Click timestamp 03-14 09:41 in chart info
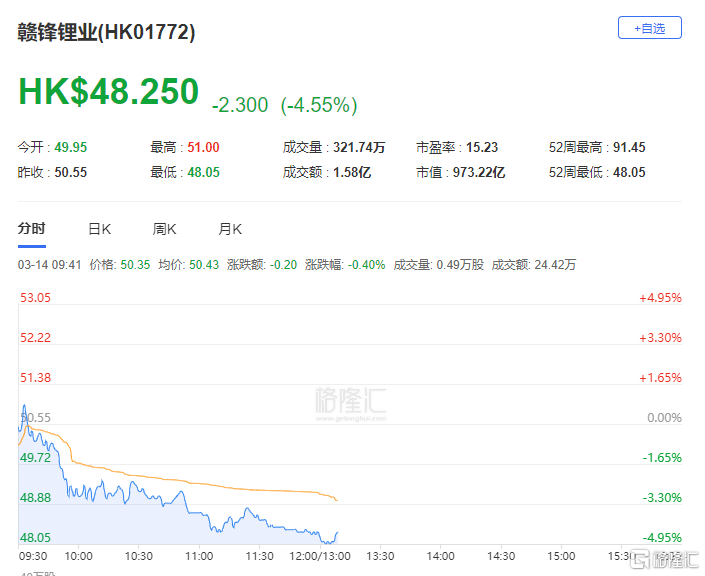The image size is (705, 576). click(49, 265)
